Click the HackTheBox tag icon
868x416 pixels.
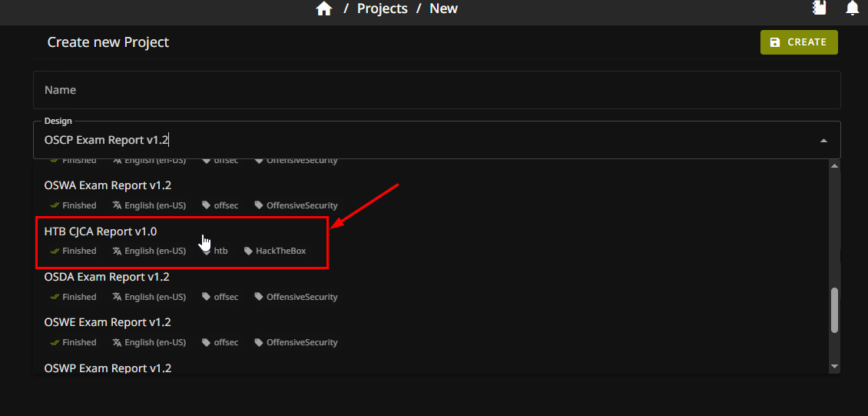(247, 251)
